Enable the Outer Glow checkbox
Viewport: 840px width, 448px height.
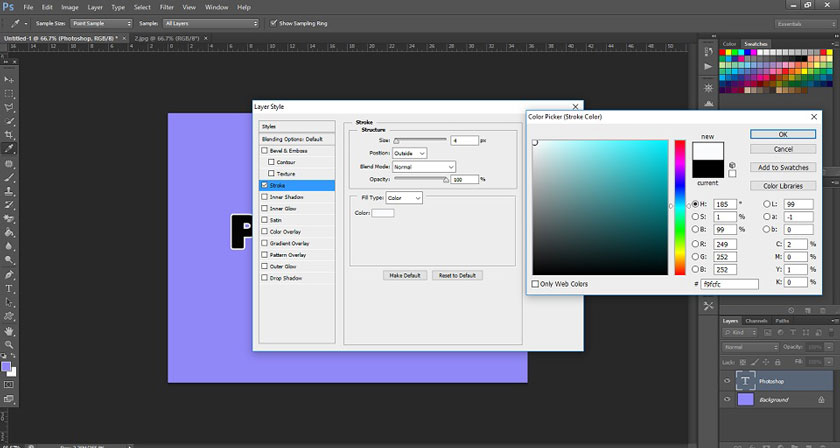[264, 266]
